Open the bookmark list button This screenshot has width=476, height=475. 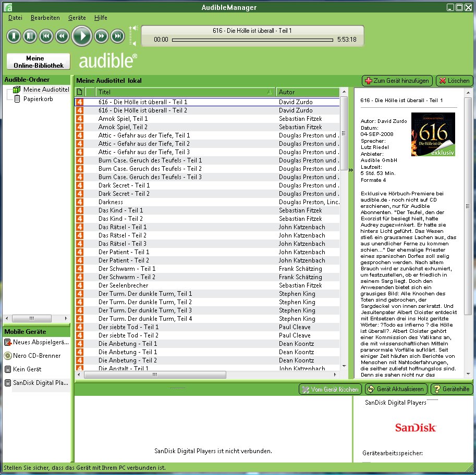pos(30,36)
